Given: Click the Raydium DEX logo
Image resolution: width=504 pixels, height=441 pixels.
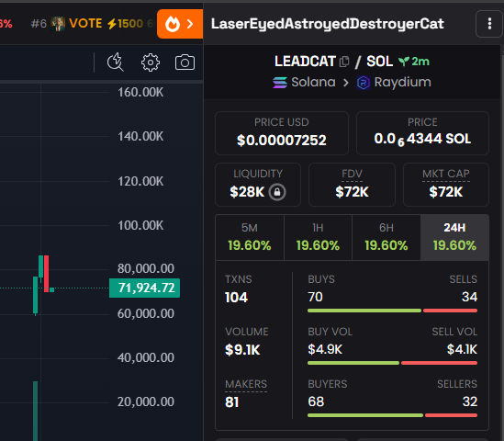Looking at the screenshot, I should tap(364, 83).
